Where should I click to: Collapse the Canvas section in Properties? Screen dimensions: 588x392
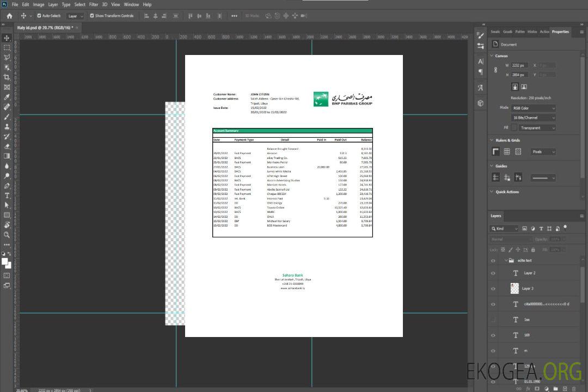pos(492,56)
